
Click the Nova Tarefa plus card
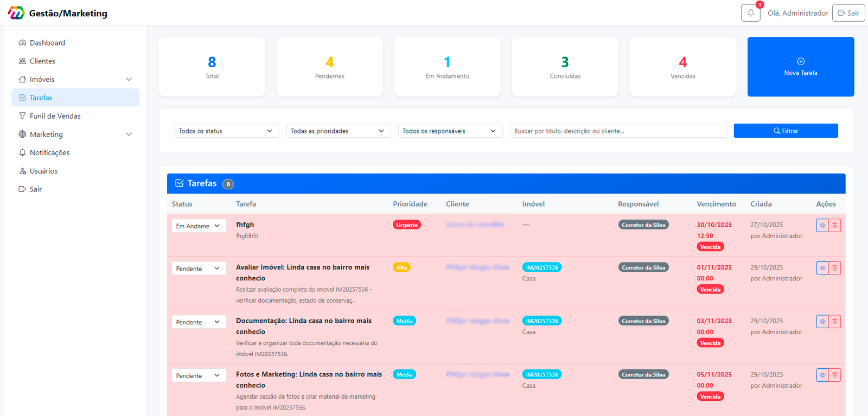click(x=800, y=67)
